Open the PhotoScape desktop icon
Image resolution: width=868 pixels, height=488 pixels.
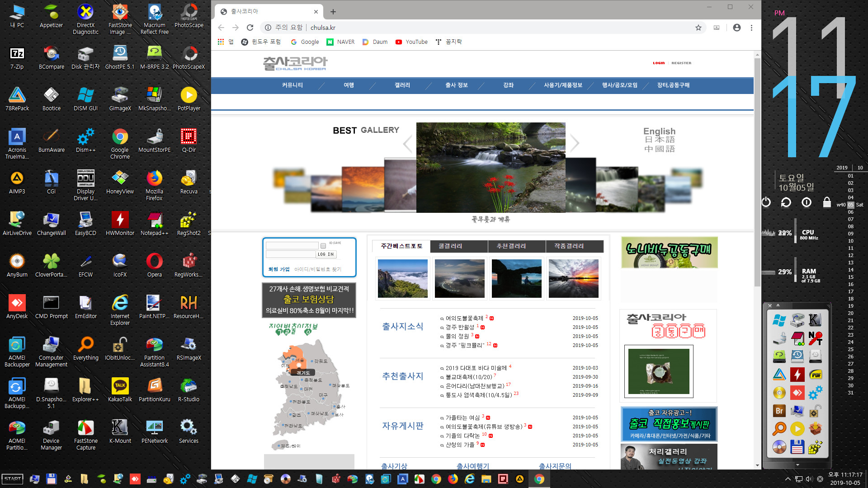tap(189, 16)
